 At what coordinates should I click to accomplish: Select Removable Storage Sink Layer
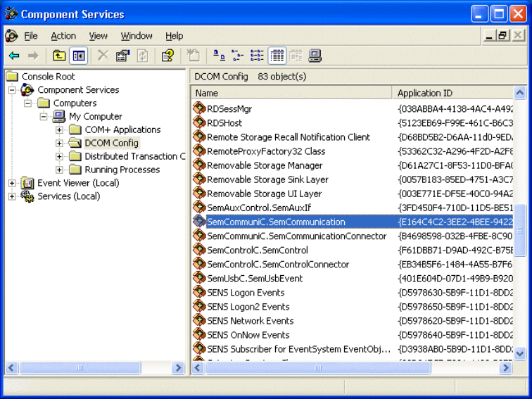coord(267,179)
